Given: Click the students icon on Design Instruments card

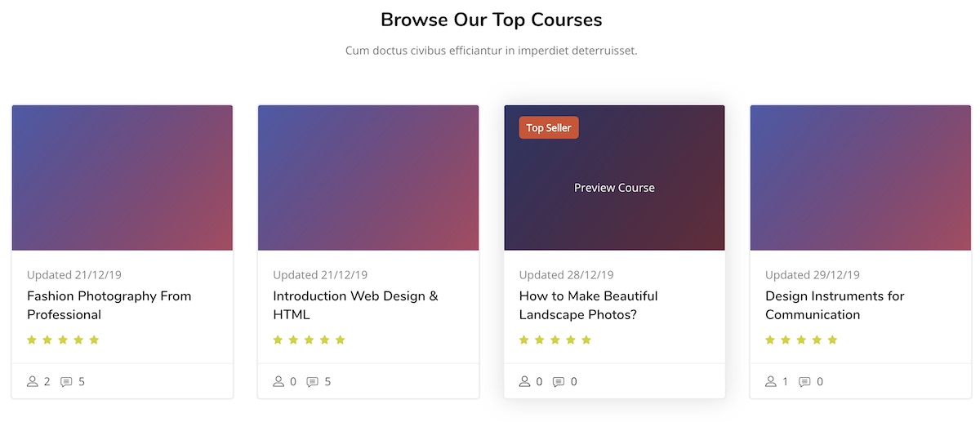Looking at the screenshot, I should click(x=771, y=381).
